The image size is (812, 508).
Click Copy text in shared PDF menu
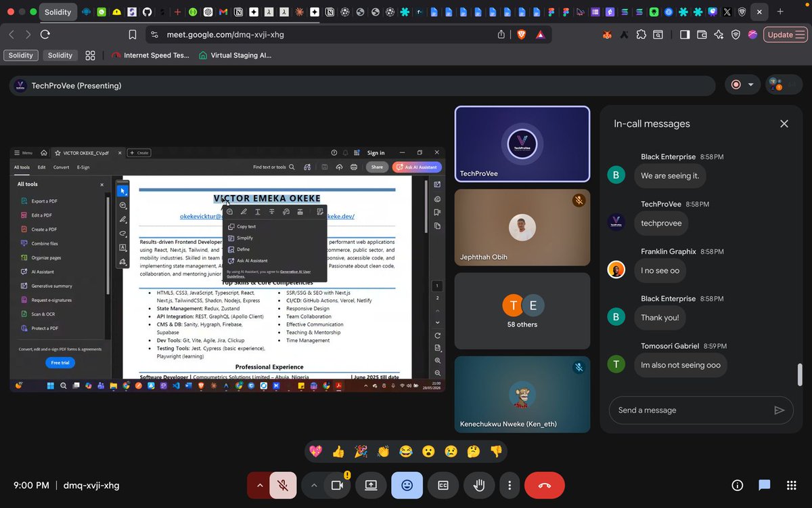(246, 227)
